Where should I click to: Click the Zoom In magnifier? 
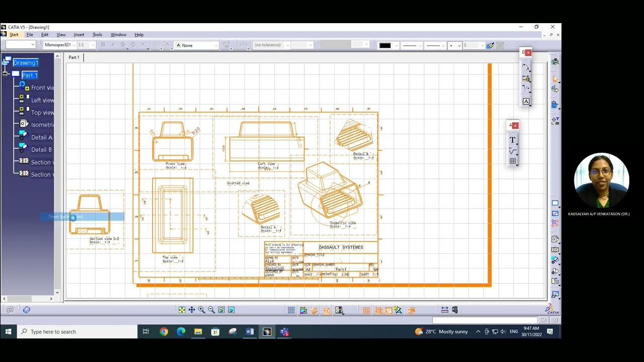[x=202, y=310]
